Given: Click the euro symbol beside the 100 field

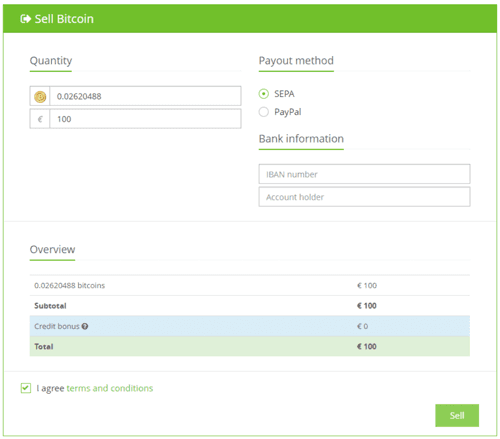Looking at the screenshot, I should click(x=40, y=119).
